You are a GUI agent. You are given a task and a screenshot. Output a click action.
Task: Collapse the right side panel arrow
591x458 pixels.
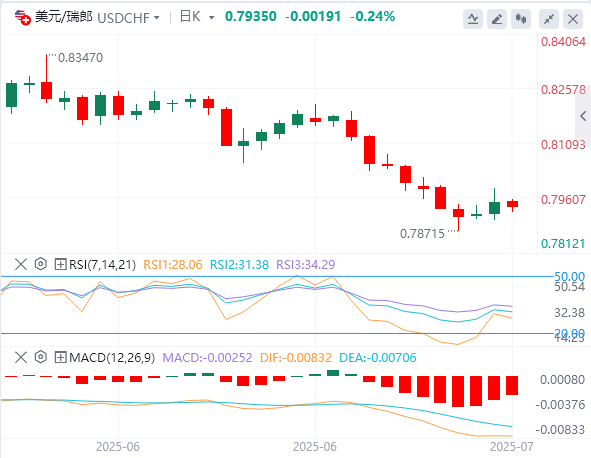[x=583, y=116]
